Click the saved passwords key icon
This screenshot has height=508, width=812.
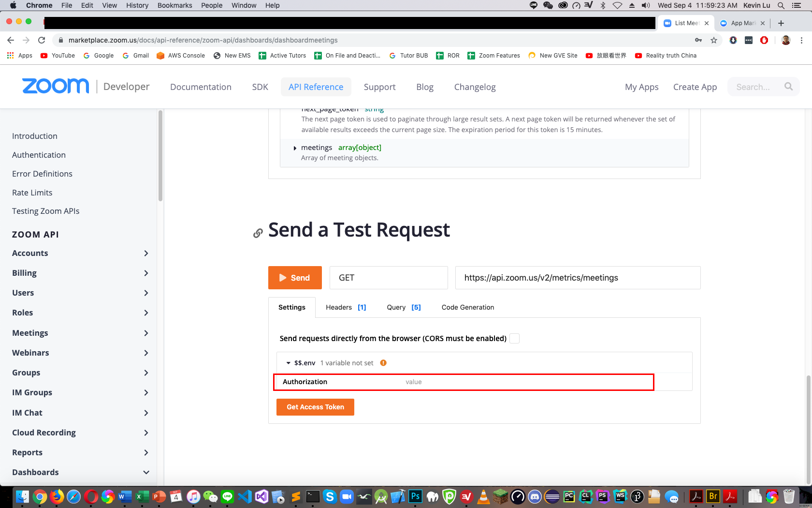698,40
